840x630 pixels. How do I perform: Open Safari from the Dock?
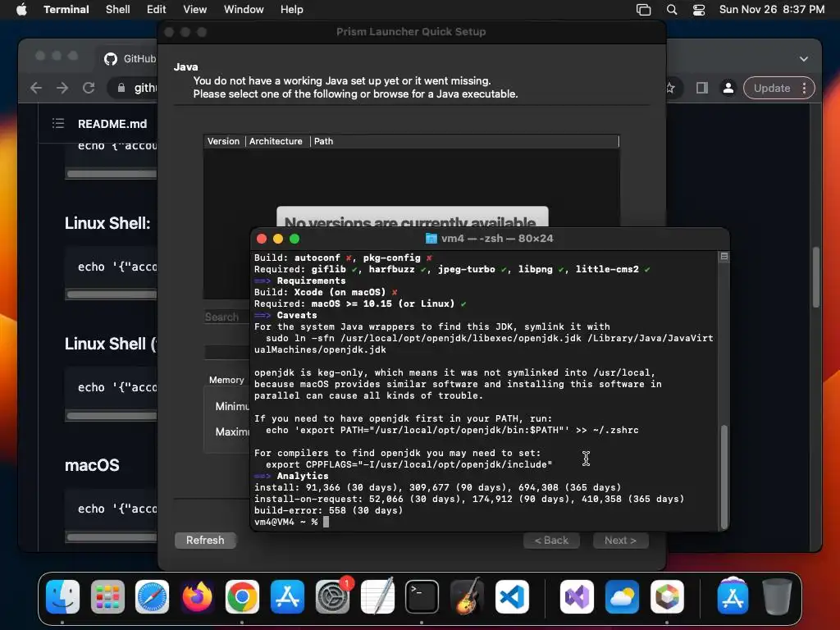(152, 596)
